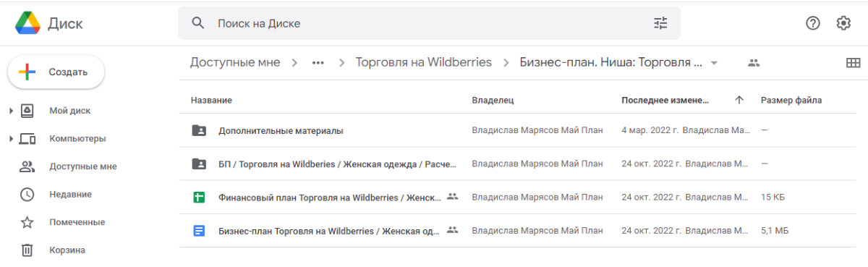868x267 pixels.
Task: Navigate to Торговля на Wildberries breadcrumb
Action: [423, 62]
